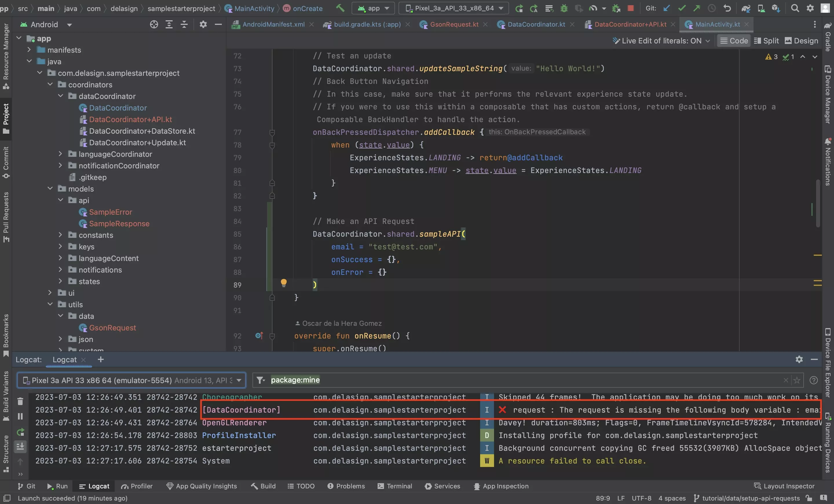Open the Terminal tool window
The width and height of the screenshot is (834, 504).
395,486
